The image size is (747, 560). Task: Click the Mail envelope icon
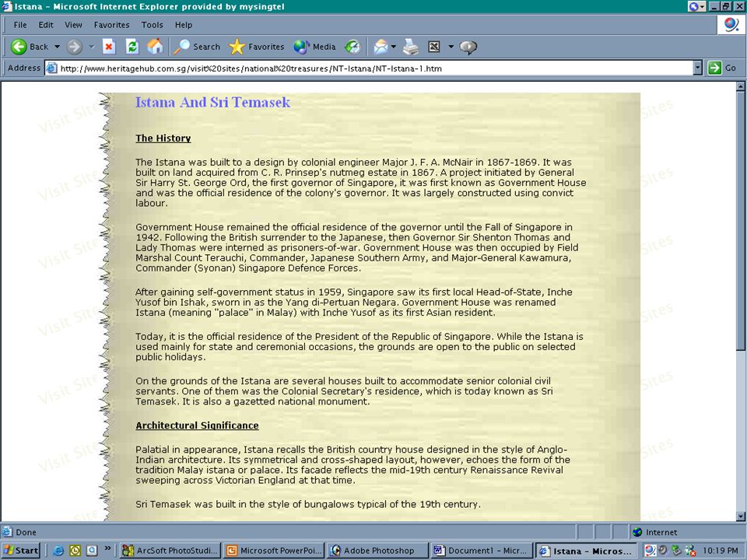381,47
